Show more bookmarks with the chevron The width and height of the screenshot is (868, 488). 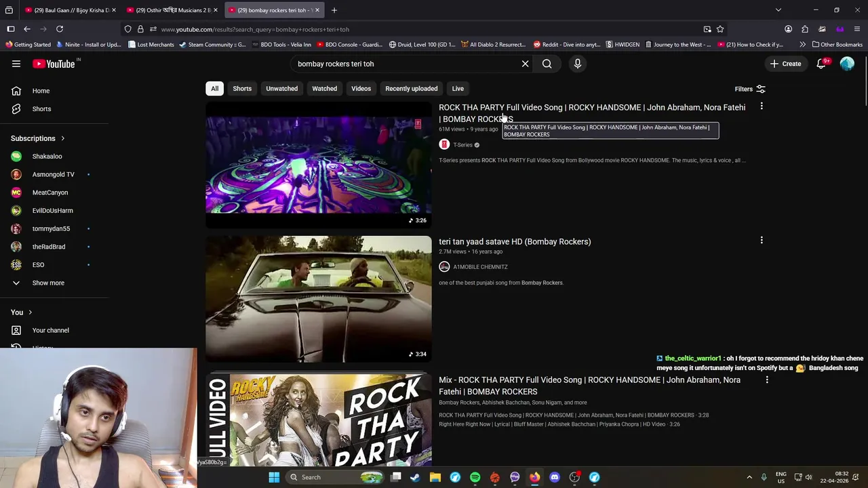[x=802, y=45]
